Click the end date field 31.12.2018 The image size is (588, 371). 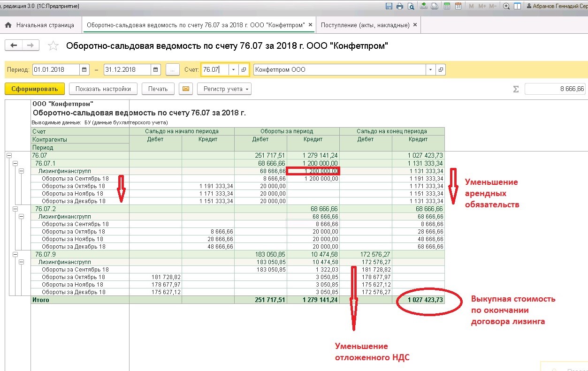(128, 69)
